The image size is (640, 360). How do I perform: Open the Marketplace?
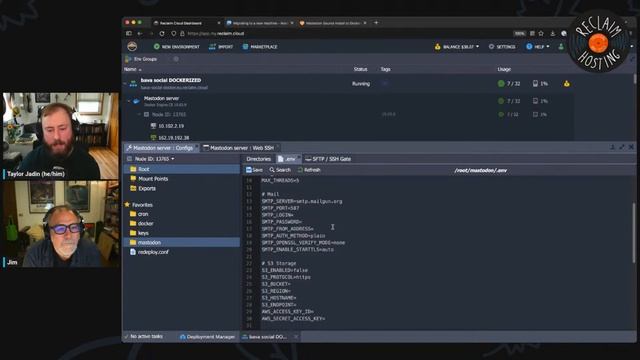point(260,47)
